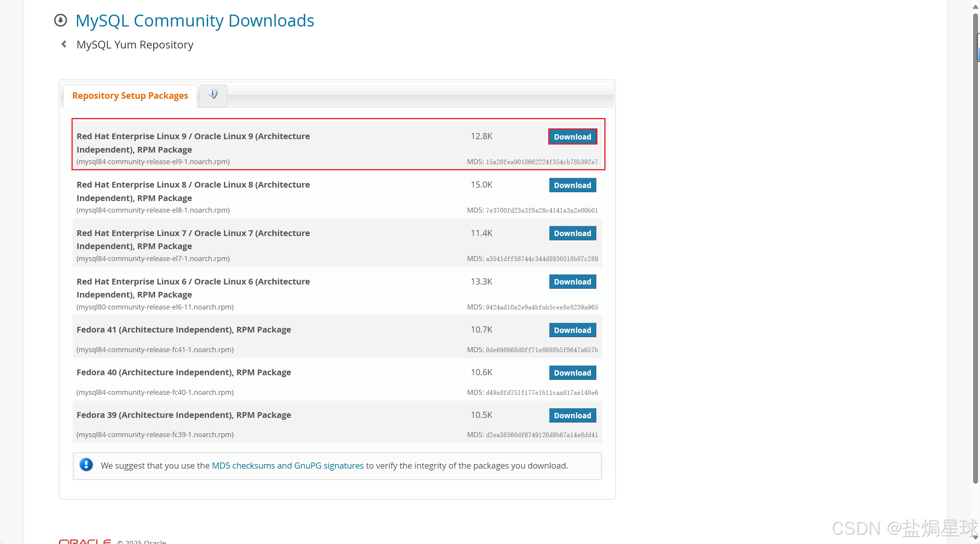Click the Red Hat Enterprise Linux 8 package title
Image resolution: width=980 pixels, height=544 pixels.
click(193, 191)
